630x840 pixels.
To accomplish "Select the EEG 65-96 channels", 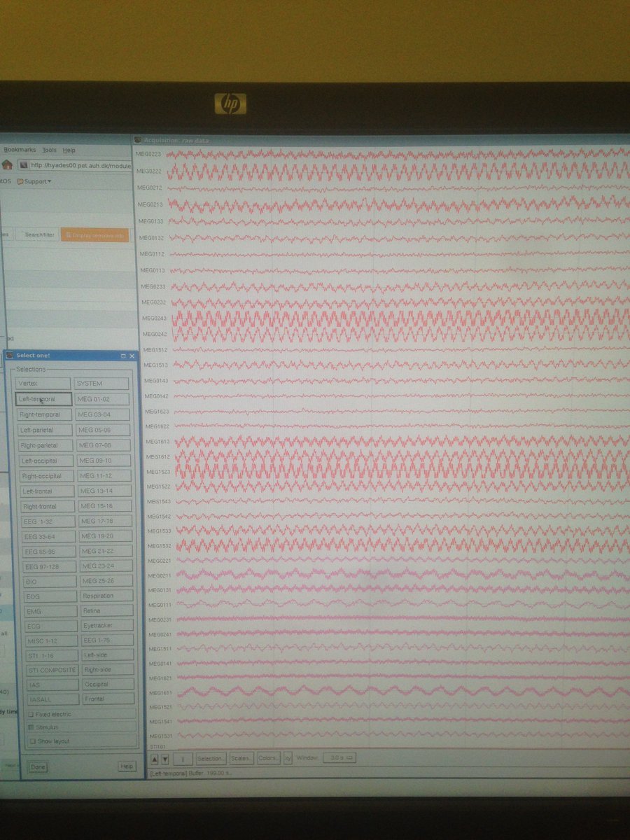I will coord(49,552).
